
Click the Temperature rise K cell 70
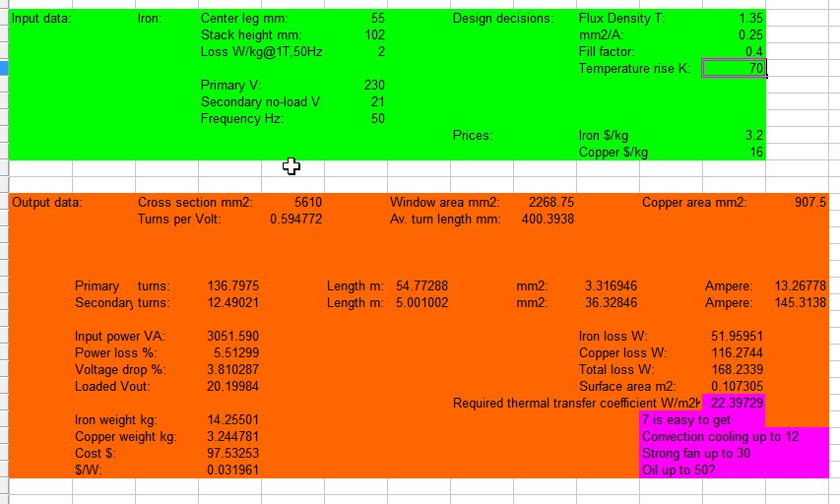(x=734, y=68)
